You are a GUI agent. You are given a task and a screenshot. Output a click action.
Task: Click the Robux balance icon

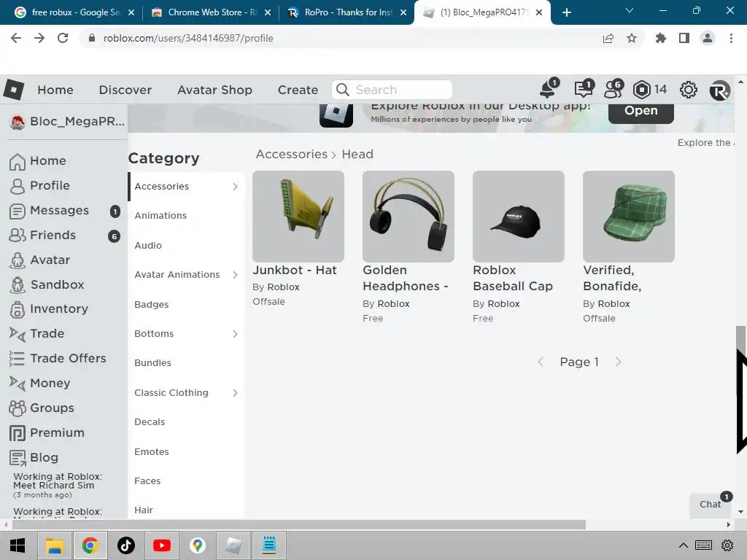tap(642, 90)
